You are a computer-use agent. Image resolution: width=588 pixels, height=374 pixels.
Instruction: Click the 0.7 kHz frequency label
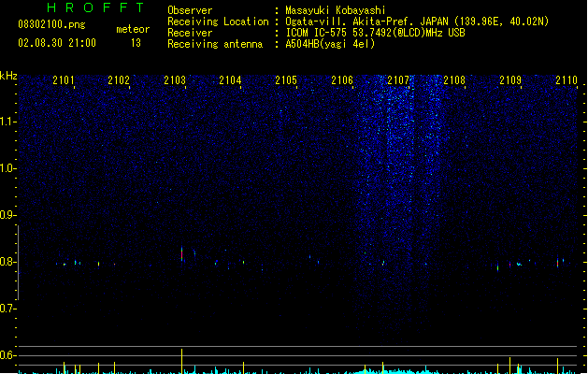coord(7,309)
